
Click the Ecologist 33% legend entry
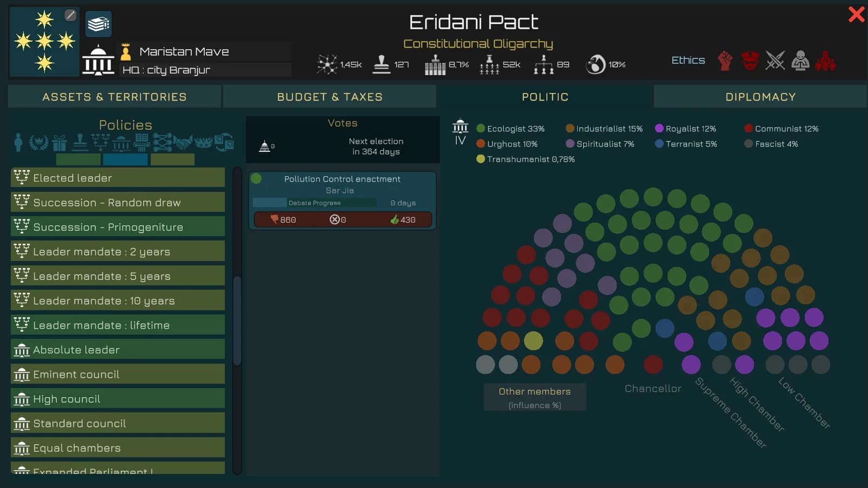click(x=510, y=129)
